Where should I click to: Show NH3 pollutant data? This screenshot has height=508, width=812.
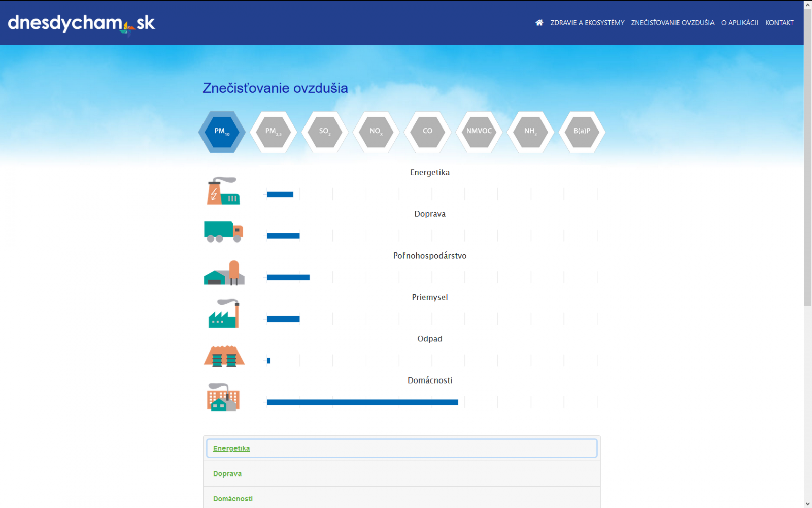click(530, 132)
